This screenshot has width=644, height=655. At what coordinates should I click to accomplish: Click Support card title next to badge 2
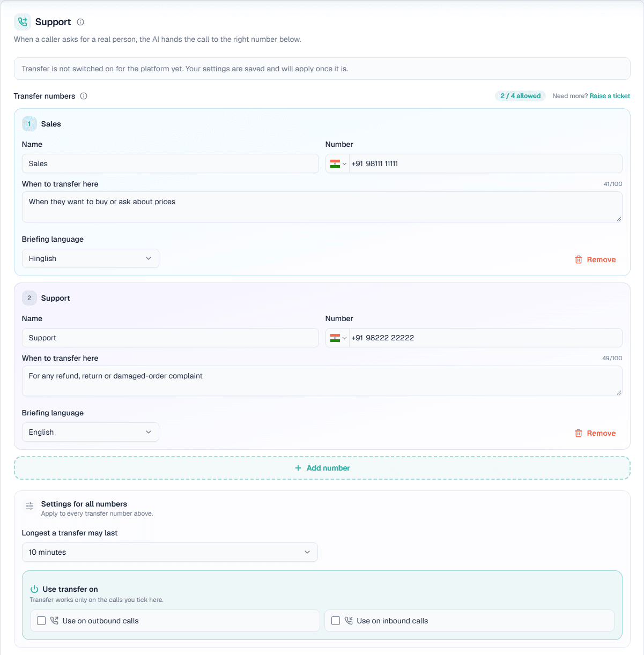coord(56,298)
